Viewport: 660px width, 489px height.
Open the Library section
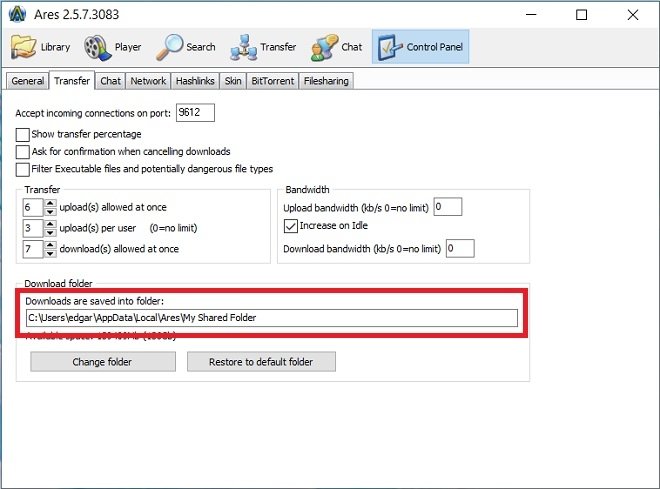coord(40,47)
